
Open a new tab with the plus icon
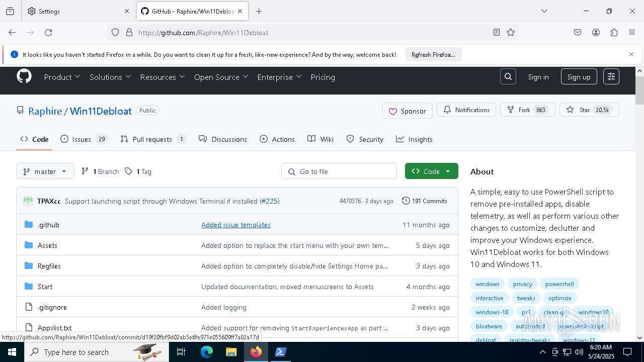pos(259,11)
